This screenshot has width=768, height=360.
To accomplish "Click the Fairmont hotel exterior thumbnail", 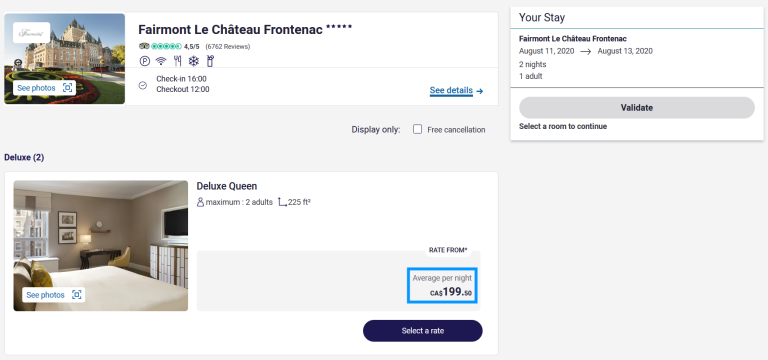I will (65, 58).
